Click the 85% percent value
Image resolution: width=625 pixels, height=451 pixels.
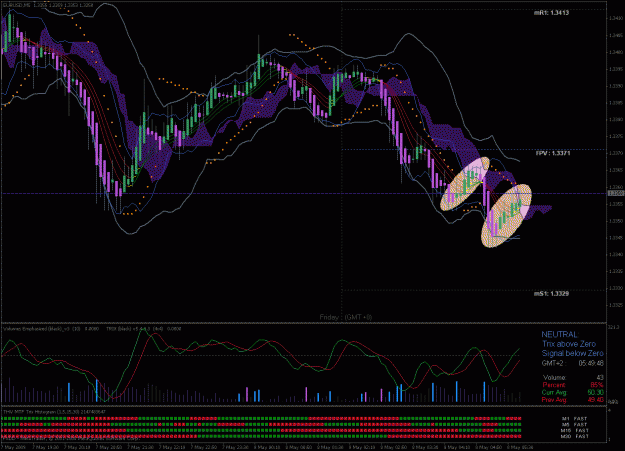pos(597,385)
